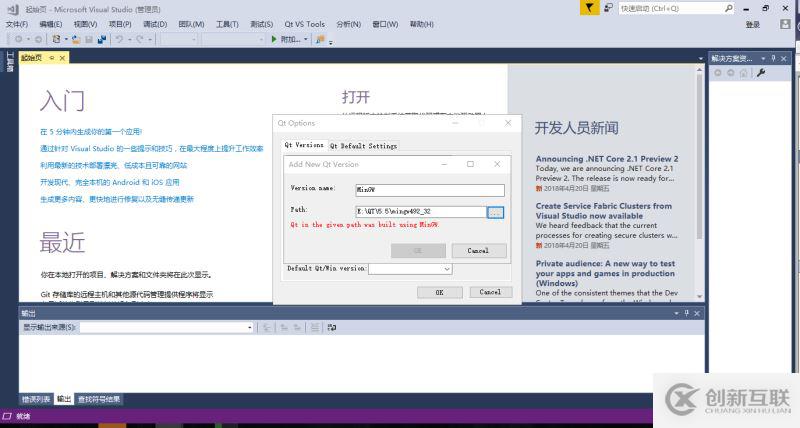This screenshot has width=800, height=428.
Task: Open Android and iOS apps link
Action: pyautogui.click(x=110, y=182)
